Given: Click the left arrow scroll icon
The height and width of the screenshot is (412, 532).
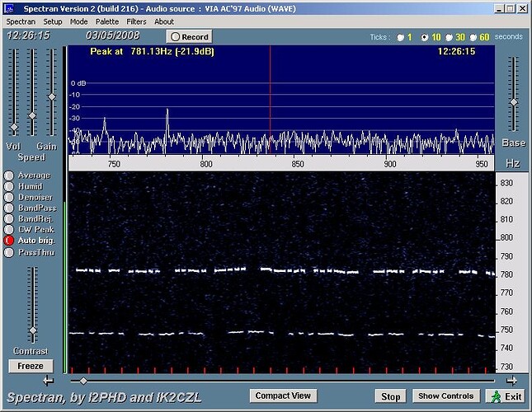Looking at the screenshot, I should click(48, 380).
